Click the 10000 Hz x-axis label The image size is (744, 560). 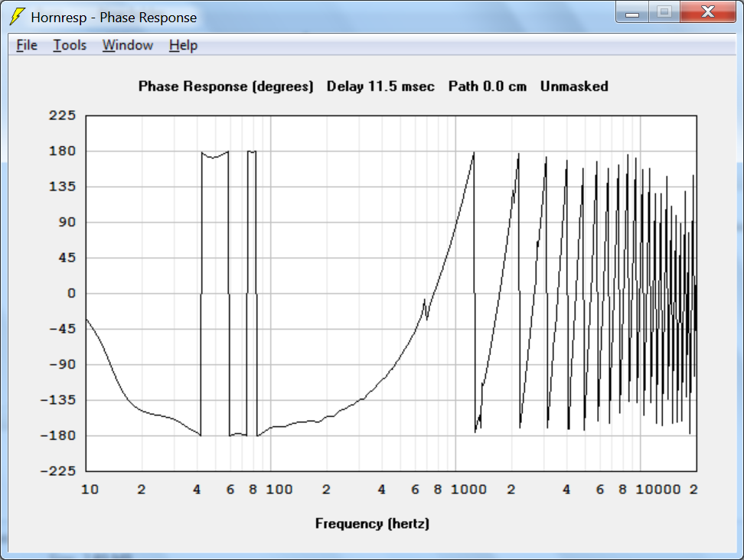point(658,490)
